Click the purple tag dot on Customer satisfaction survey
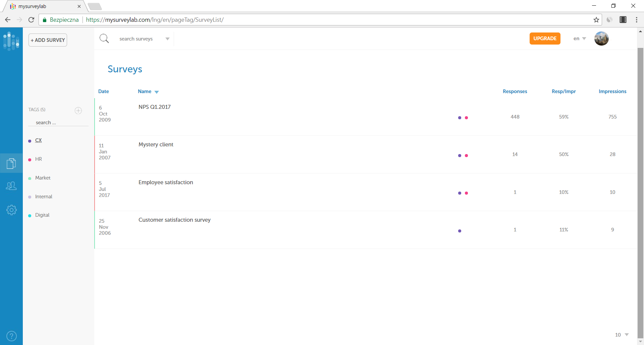Screen dimensions: 644x345 tap(460, 231)
